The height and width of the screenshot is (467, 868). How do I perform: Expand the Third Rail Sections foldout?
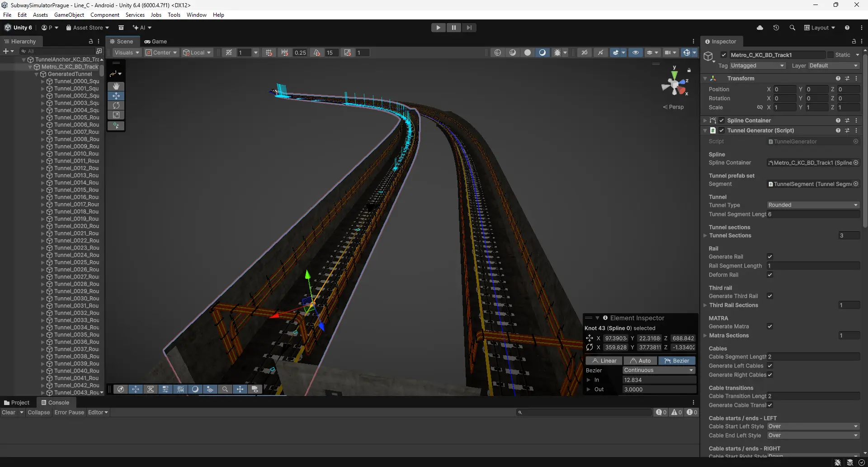[705, 305]
